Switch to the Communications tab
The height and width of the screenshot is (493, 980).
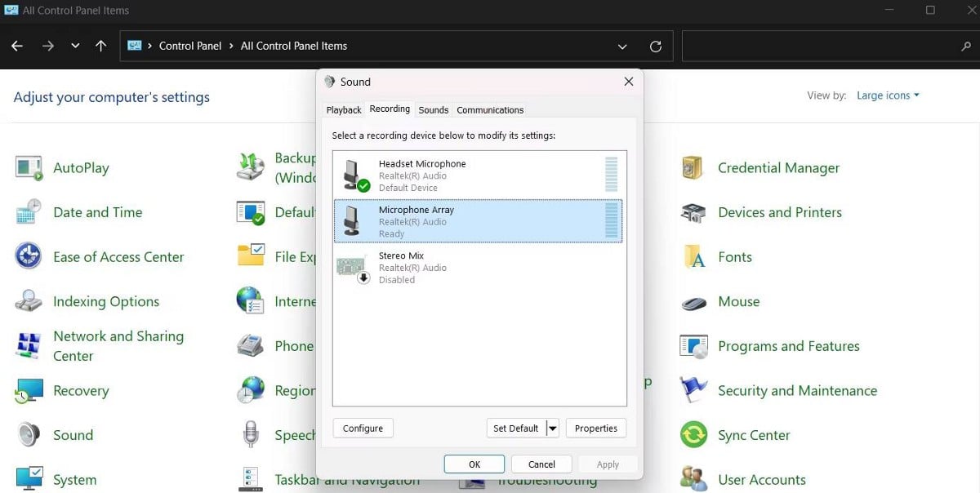pyautogui.click(x=490, y=110)
